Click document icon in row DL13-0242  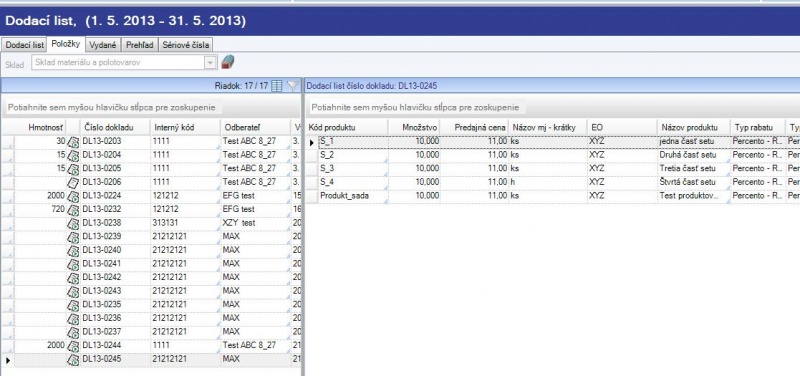coord(73,278)
